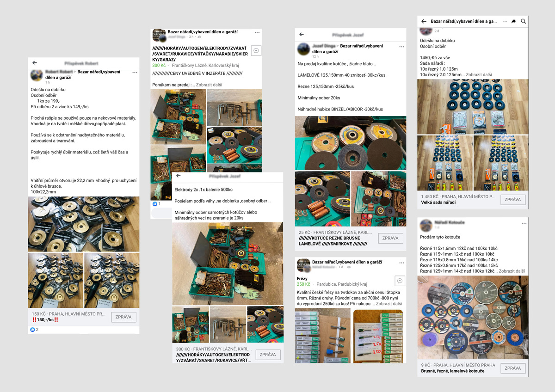Expand 'Zobrazit další' in the Frézy description
This screenshot has height=392, width=555.
389,304
